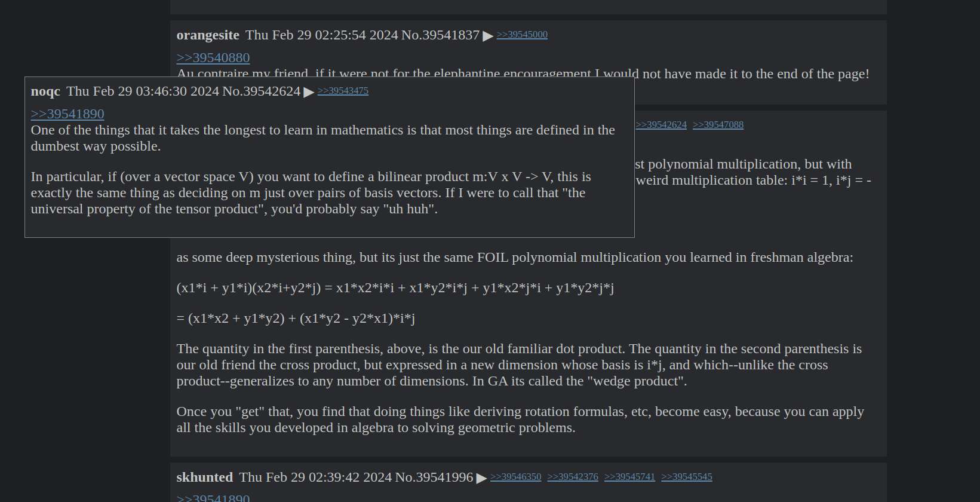Viewport: 980px width, 502px height.
Task: Open reply link >>39545741
Action: pyautogui.click(x=629, y=477)
